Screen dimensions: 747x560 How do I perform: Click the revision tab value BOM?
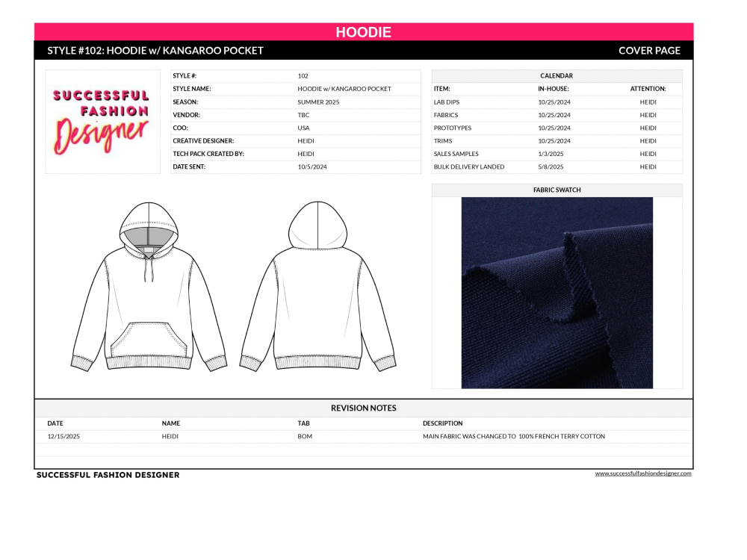305,436
